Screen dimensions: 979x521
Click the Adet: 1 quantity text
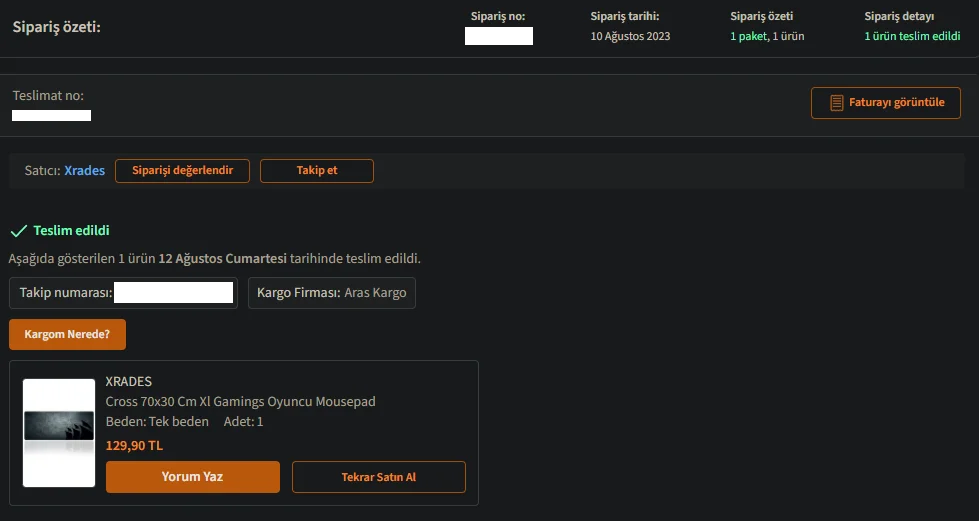[x=244, y=422]
